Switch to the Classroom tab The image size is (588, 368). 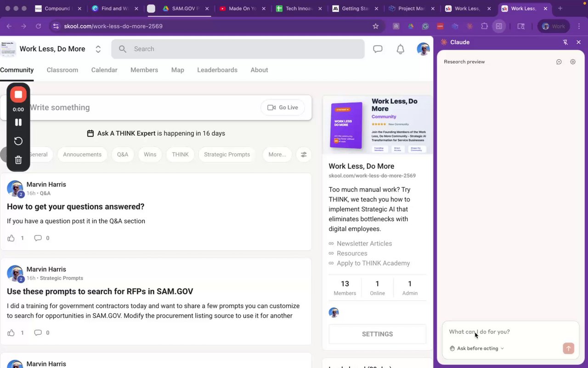click(x=62, y=70)
